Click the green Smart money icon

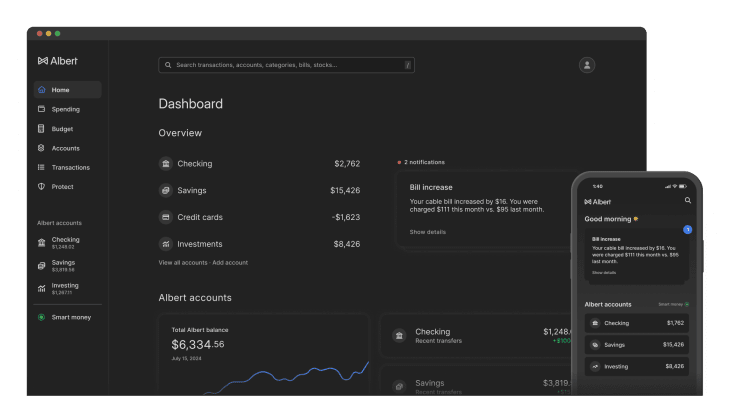pyautogui.click(x=41, y=317)
